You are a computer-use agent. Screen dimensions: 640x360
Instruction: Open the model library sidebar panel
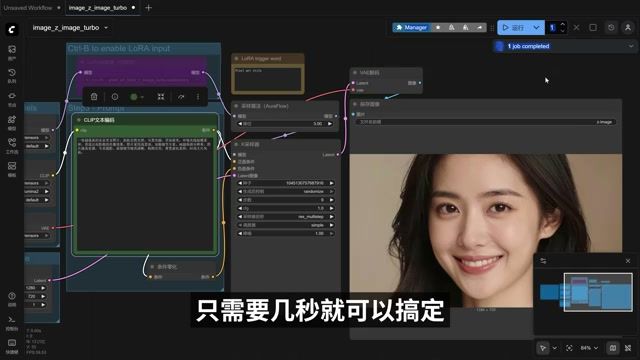12,120
